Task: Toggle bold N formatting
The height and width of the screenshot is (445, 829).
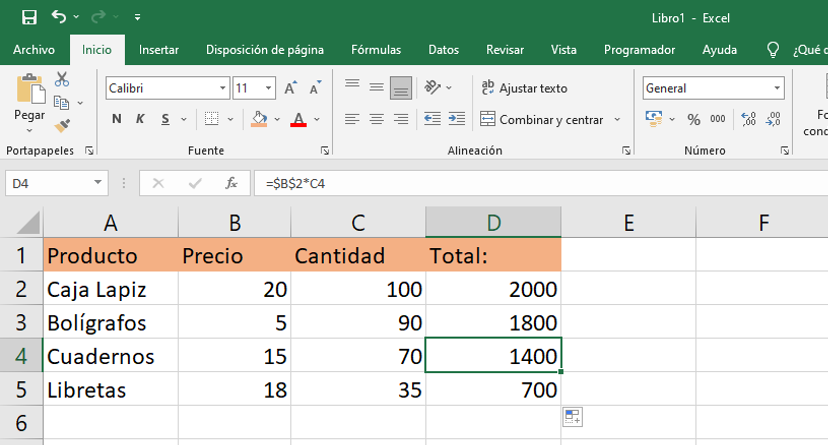Action: coord(117,119)
